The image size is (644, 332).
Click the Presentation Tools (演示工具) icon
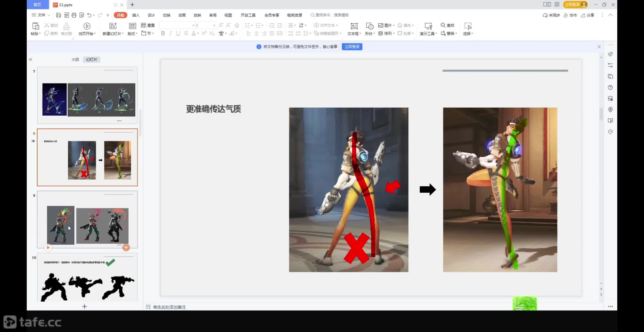tap(428, 26)
